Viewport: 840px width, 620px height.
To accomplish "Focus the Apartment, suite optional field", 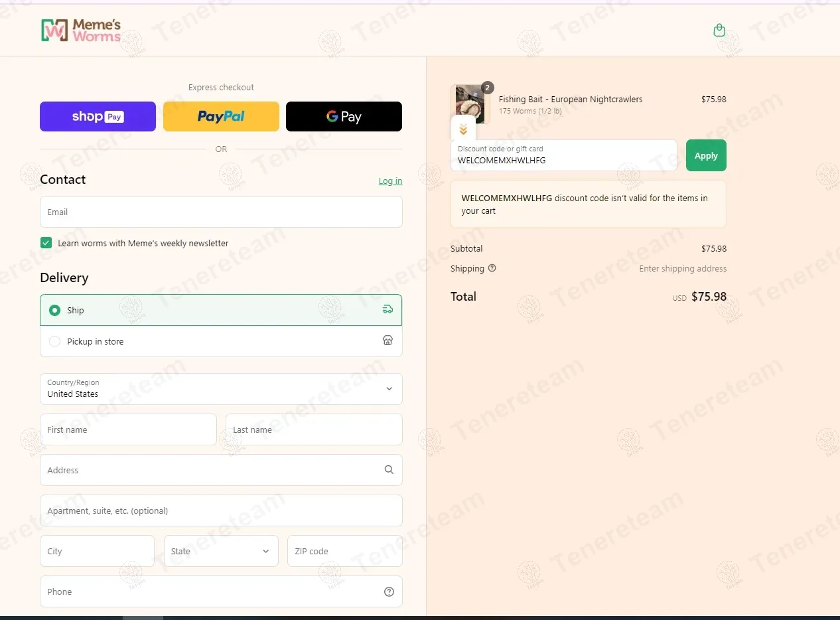I will point(221,510).
